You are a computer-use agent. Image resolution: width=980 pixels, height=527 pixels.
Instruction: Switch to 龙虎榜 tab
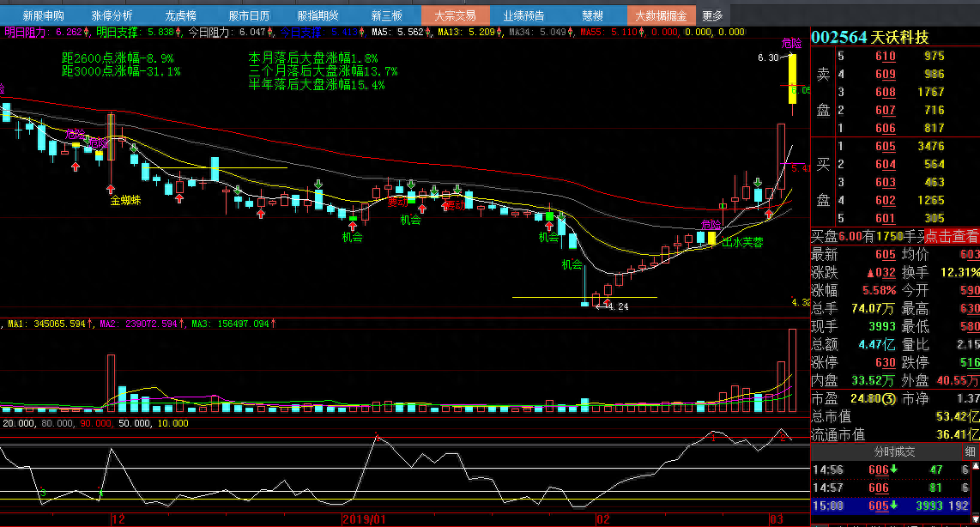[180, 15]
